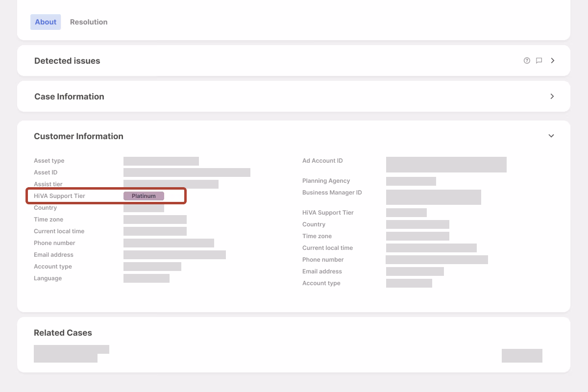Click the Phone number value in right column
Image resolution: width=588 pixels, height=392 pixels.
[x=437, y=259]
